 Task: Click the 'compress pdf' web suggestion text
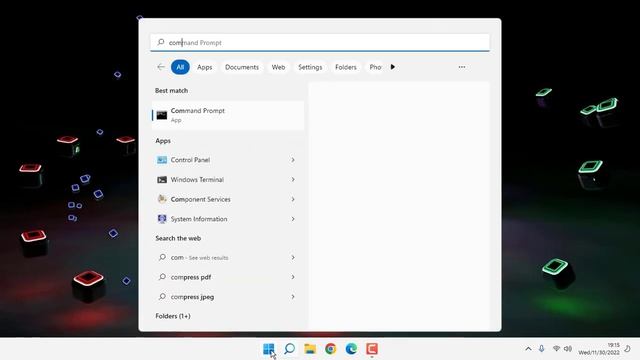191,277
